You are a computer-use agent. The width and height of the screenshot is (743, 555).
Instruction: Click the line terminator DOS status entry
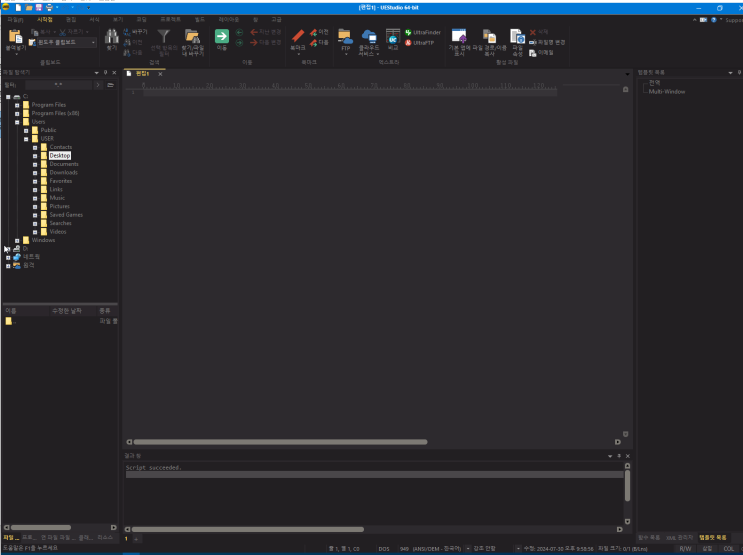(384, 549)
